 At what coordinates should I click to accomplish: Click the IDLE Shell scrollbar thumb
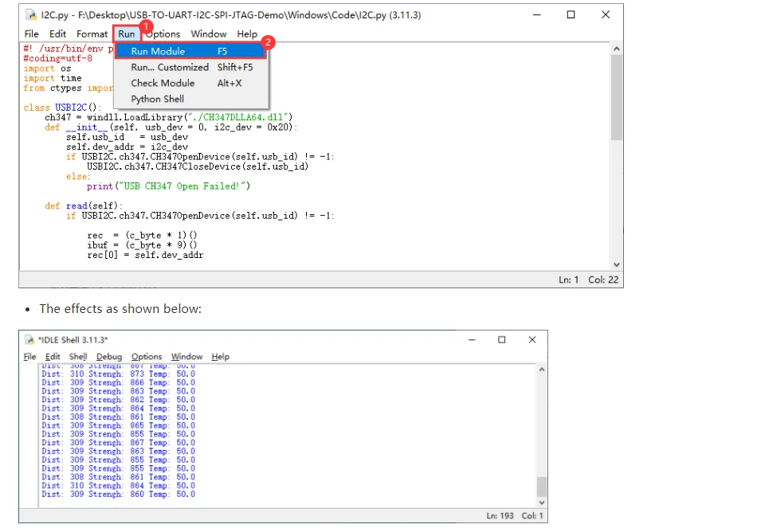[x=542, y=487]
